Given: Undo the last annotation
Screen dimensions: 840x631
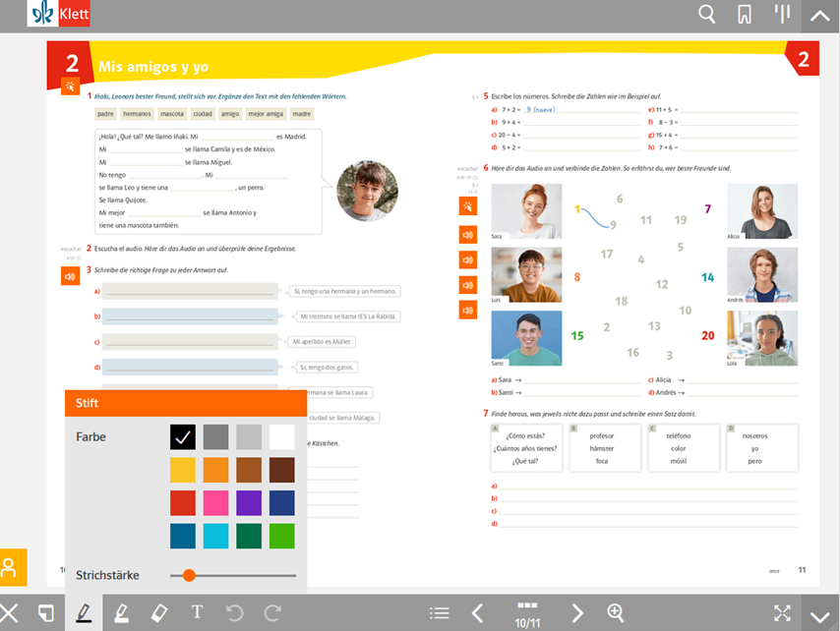Looking at the screenshot, I should pyautogui.click(x=234, y=613).
